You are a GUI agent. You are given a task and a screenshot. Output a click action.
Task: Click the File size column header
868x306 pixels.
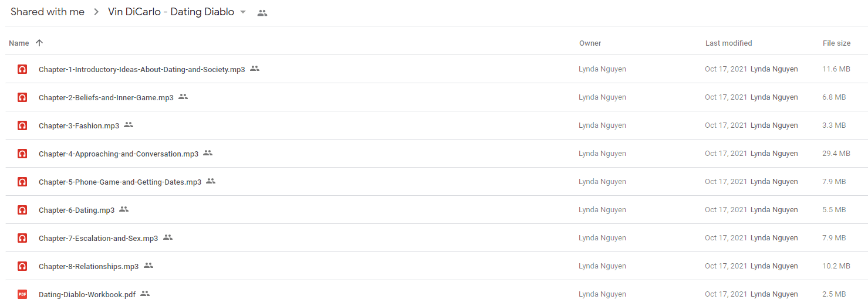(x=836, y=43)
